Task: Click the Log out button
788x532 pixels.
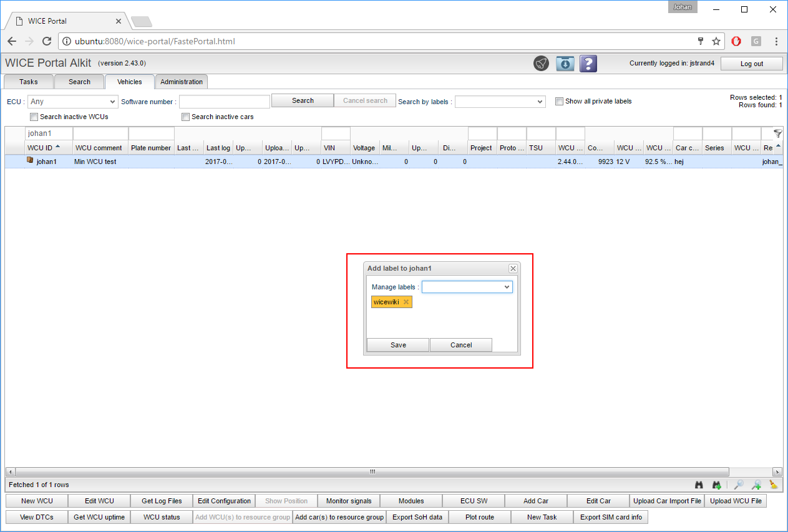Action: pos(751,64)
